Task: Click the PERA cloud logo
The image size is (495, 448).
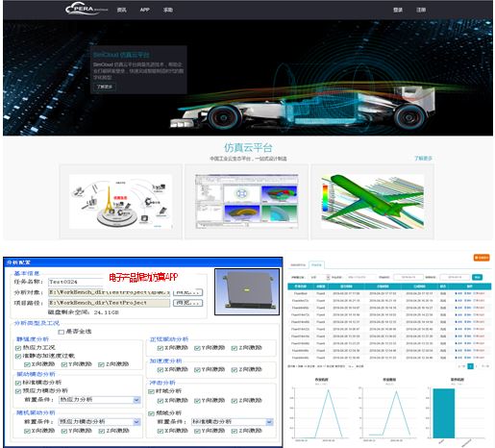Action: [x=87, y=10]
